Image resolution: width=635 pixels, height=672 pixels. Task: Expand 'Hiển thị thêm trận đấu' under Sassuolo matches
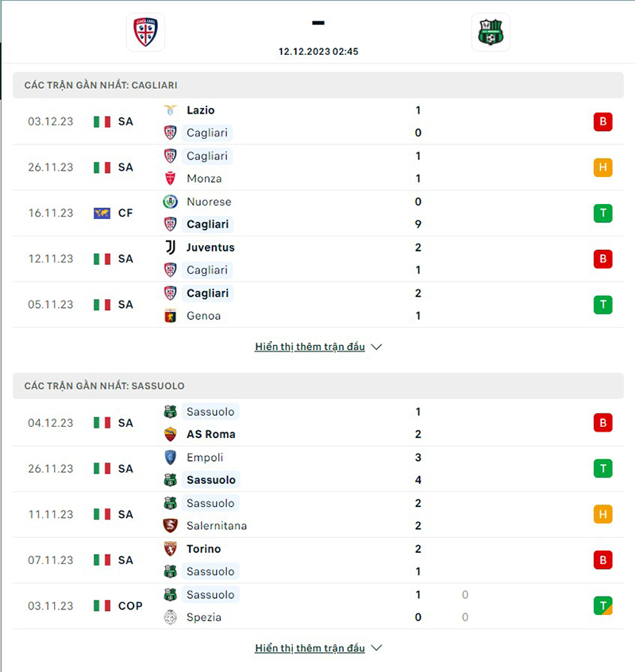310,647
